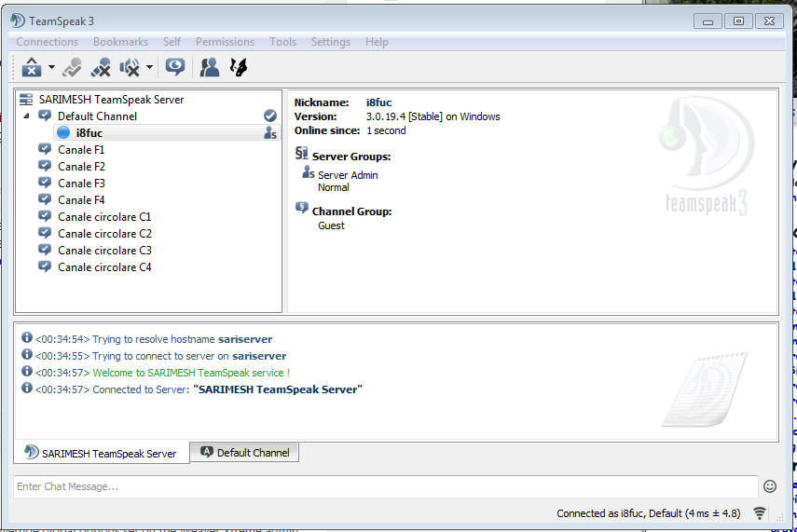Open the Self menu
Screen dimensions: 797x532
tap(172, 42)
